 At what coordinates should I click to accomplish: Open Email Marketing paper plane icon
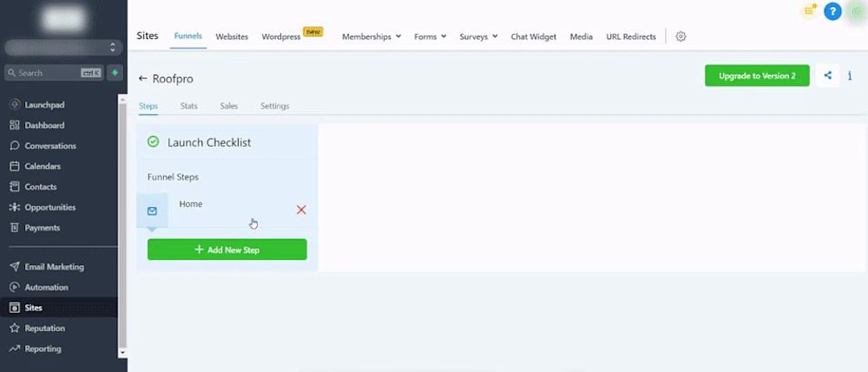point(15,267)
